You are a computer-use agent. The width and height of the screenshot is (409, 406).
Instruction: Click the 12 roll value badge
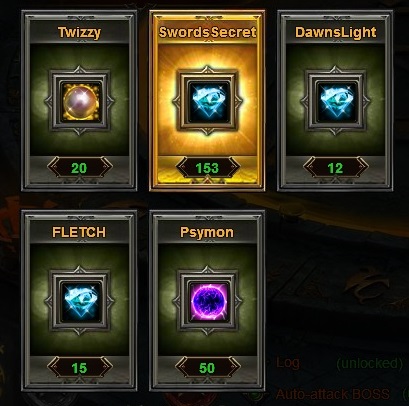[335, 168]
